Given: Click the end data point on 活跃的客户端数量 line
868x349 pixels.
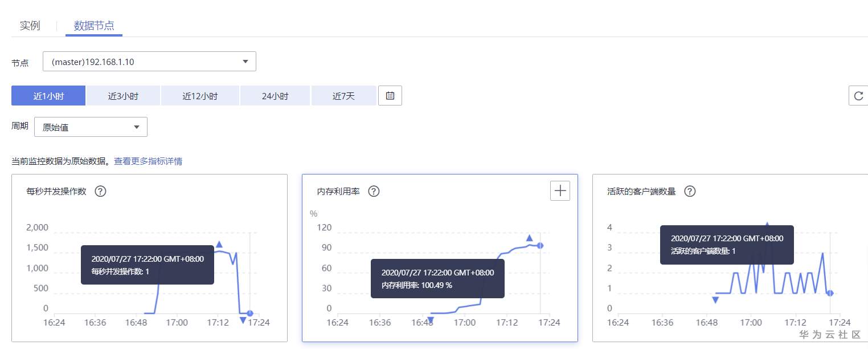Looking at the screenshot, I should click(830, 293).
